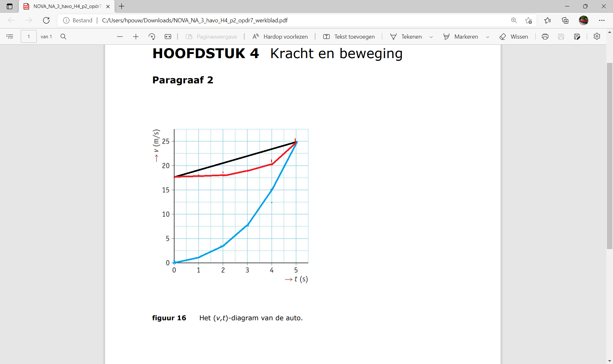
Task: Click the Paragraaf 2 heading
Action: 183,80
